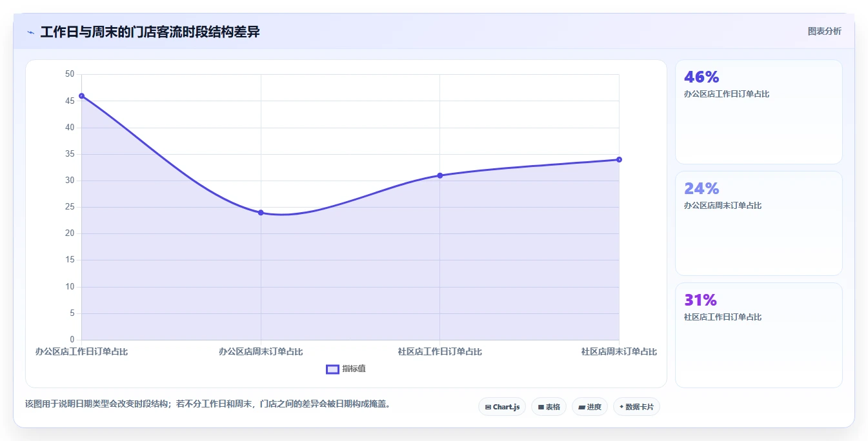Select the 数据卡片 tag chip

[x=636, y=407]
